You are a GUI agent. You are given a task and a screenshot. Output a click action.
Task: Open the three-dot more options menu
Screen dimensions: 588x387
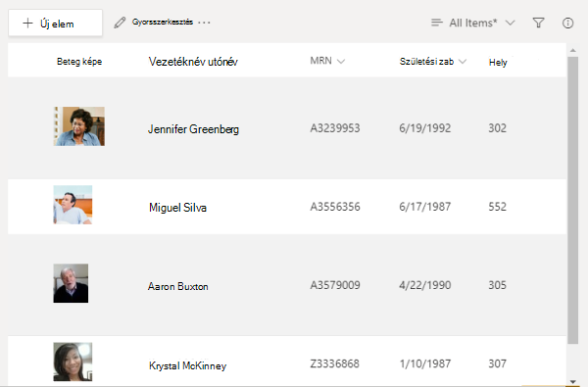[204, 23]
